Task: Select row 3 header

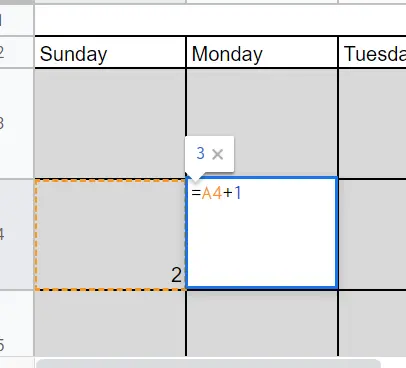Action: click(x=17, y=123)
